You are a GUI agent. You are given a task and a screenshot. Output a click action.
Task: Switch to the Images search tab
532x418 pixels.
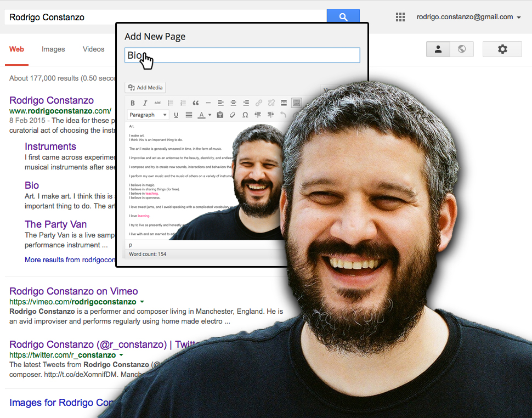pos(53,49)
